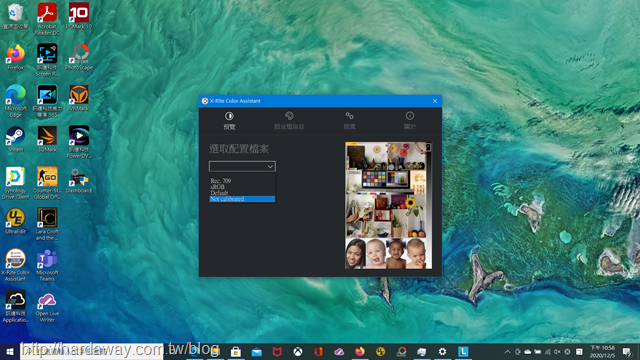The height and width of the screenshot is (360, 640).
Task: Select the Acrobat Reader DC desktop icon
Action: pos(47,19)
